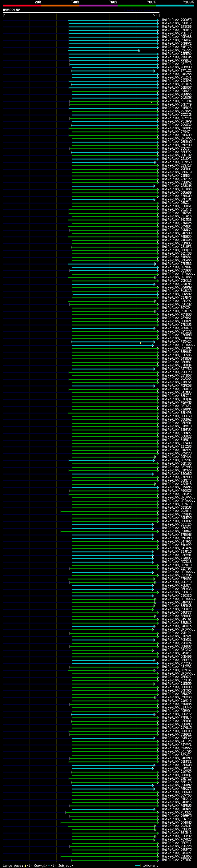Select hit label UniRef100_B7BGH6
The width and height of the screenshot is (197, 868).
(177, 535)
